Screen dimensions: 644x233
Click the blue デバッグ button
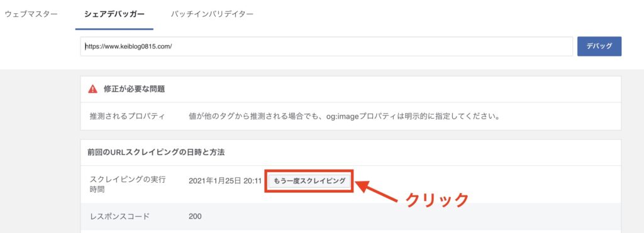point(599,46)
